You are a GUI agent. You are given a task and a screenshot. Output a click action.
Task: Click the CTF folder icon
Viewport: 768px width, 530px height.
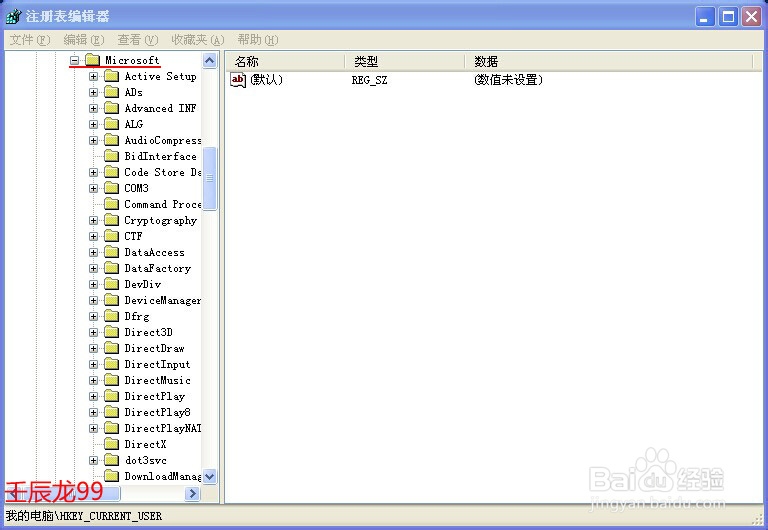click(112, 236)
